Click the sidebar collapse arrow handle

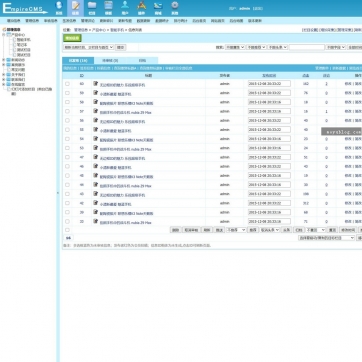point(58,193)
